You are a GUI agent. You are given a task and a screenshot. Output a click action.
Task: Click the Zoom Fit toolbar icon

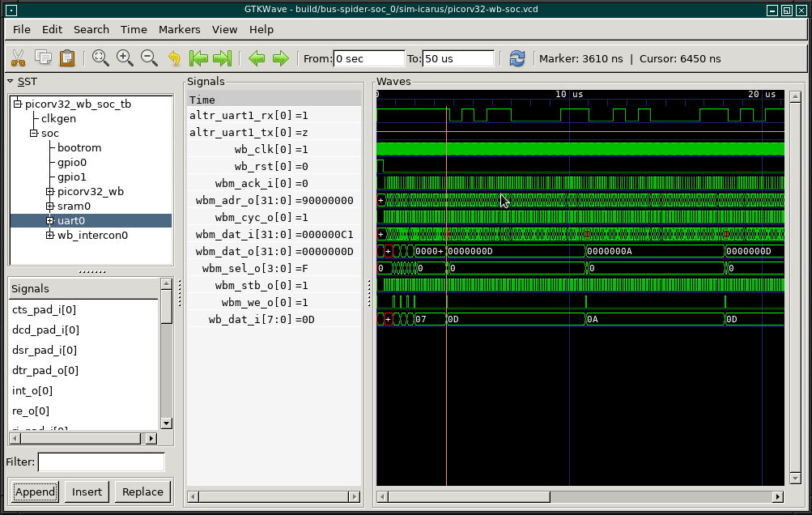[x=100, y=58]
